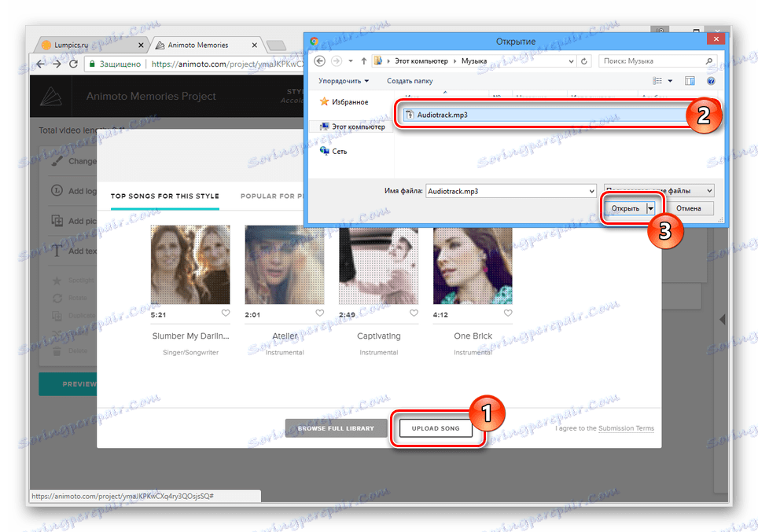The width and height of the screenshot is (758, 532).
Task: Click Музыка in the address path
Action: (473, 61)
